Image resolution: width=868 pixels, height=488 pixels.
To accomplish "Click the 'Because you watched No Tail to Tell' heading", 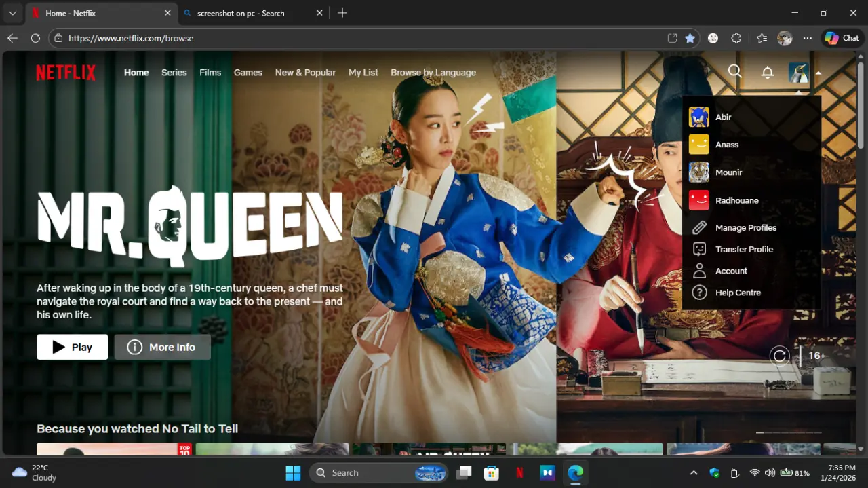I will click(137, 428).
